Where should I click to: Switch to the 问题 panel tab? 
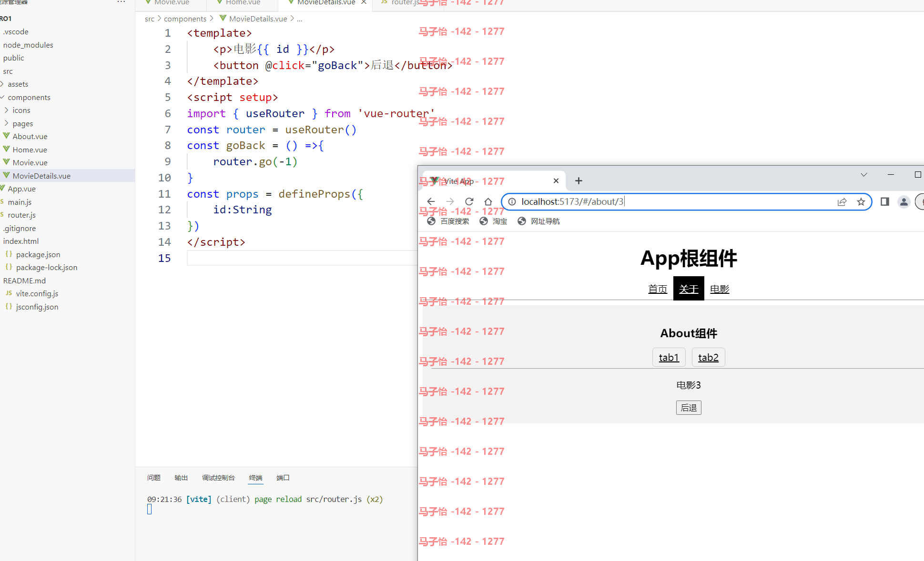pyautogui.click(x=154, y=478)
